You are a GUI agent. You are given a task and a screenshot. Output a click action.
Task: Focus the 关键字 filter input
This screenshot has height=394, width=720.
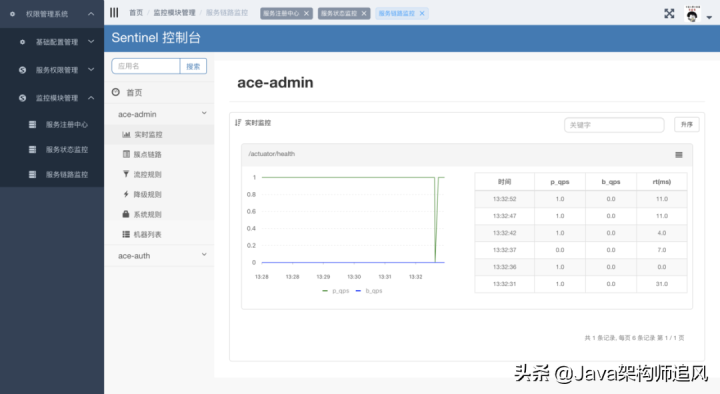(x=614, y=124)
